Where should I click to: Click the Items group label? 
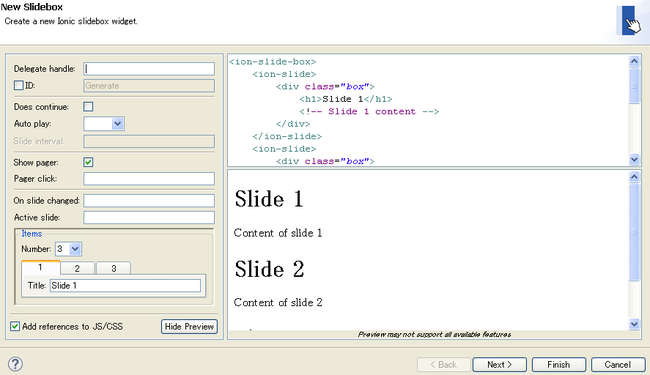pyautogui.click(x=32, y=234)
